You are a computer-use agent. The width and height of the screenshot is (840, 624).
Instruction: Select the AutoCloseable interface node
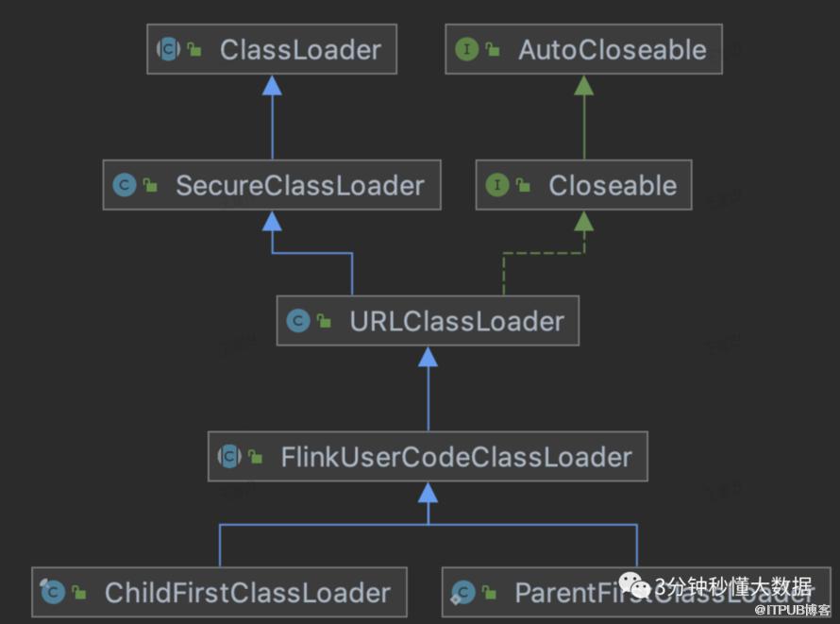pyautogui.click(x=612, y=50)
